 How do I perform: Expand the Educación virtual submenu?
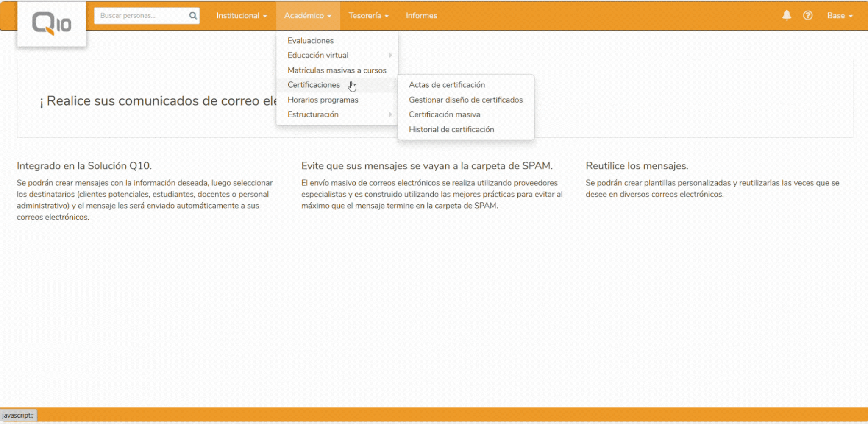tap(318, 55)
